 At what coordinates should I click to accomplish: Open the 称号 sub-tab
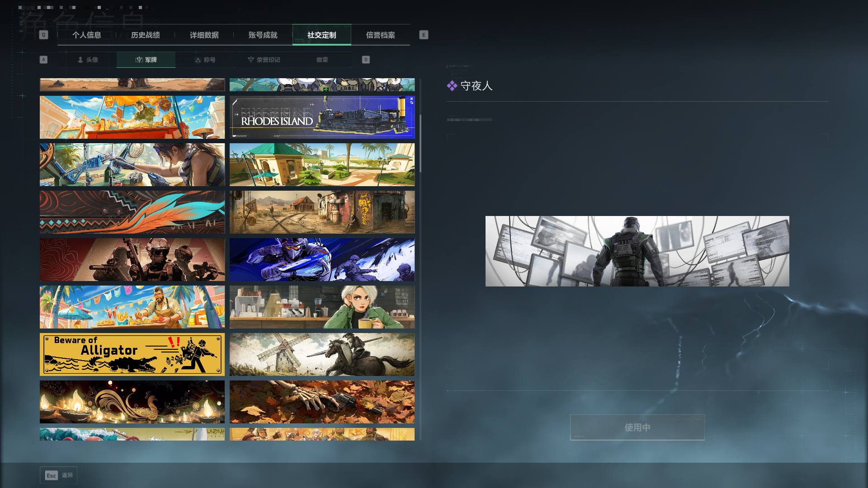tap(205, 60)
